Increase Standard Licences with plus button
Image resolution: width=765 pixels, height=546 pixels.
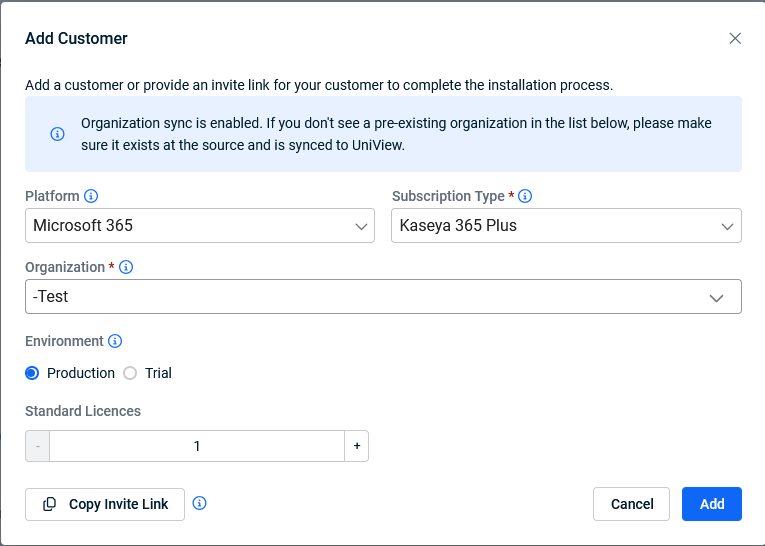[357, 446]
